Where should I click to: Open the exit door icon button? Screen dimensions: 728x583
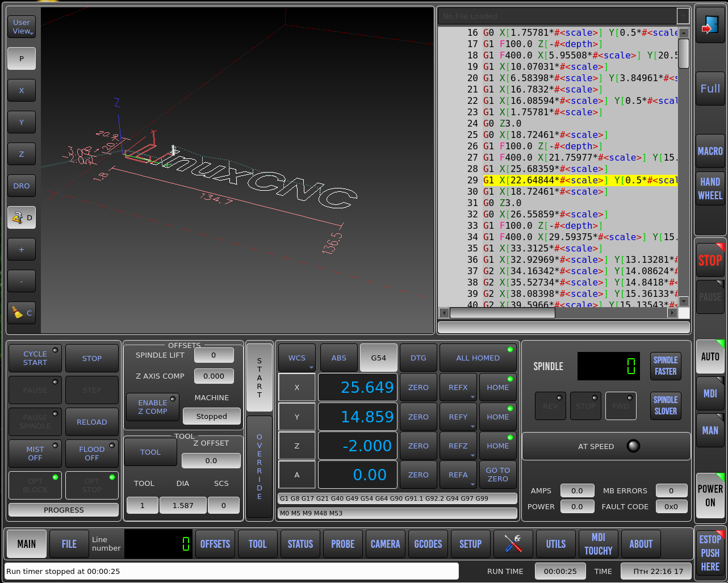[x=710, y=26]
